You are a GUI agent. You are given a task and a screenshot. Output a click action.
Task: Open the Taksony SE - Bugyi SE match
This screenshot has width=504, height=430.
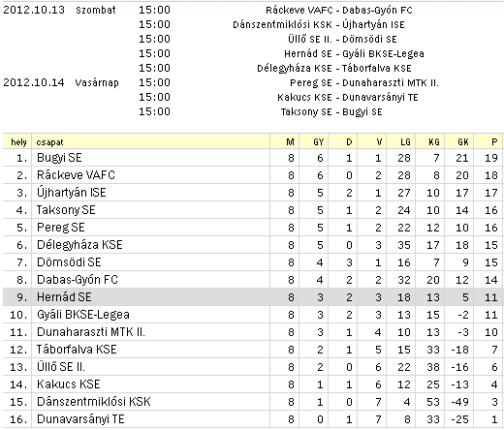pyautogui.click(x=331, y=112)
